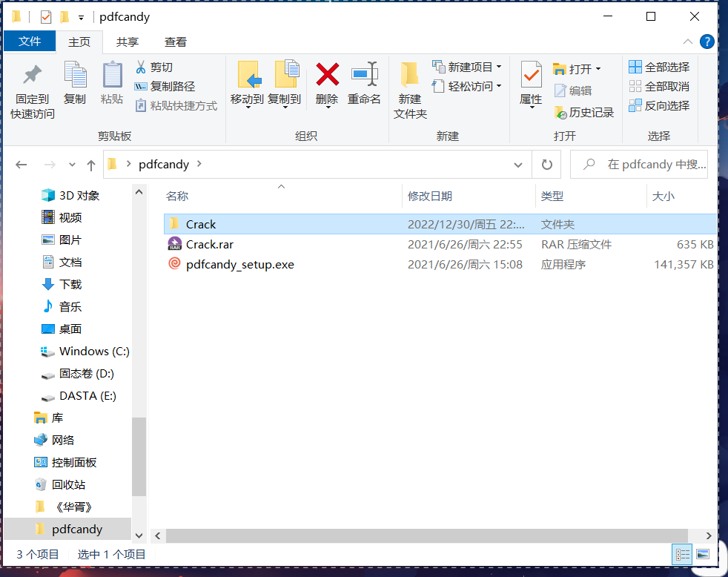Click chevron after pdfcandy in address bar
728x577 pixels.
199,164
